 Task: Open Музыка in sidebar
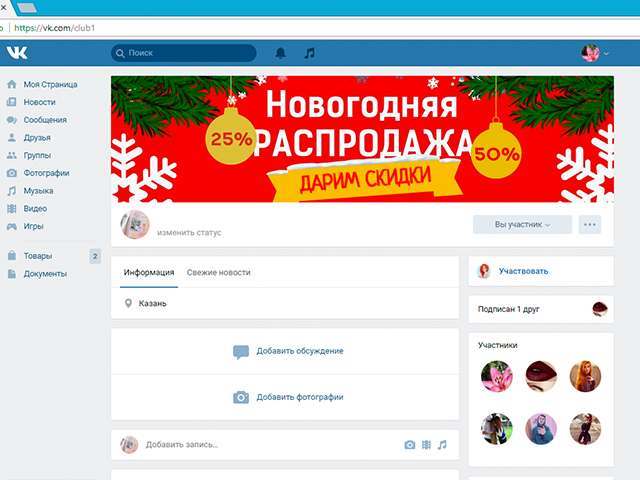(x=38, y=191)
